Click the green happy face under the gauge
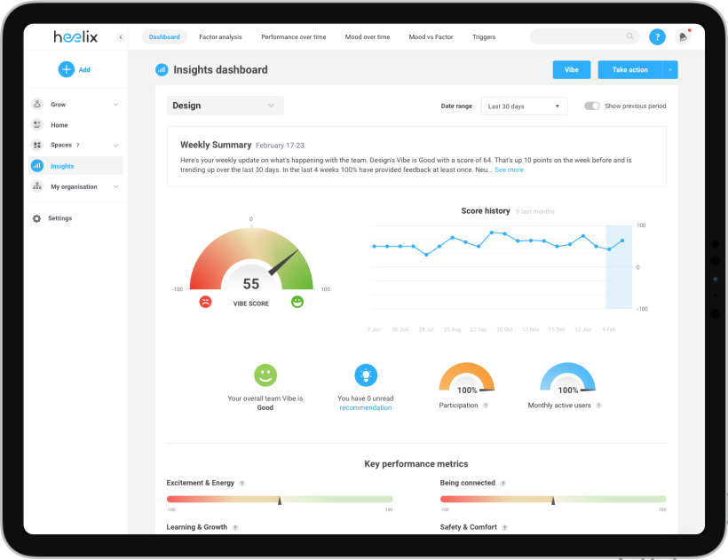728x560 pixels. (297, 302)
